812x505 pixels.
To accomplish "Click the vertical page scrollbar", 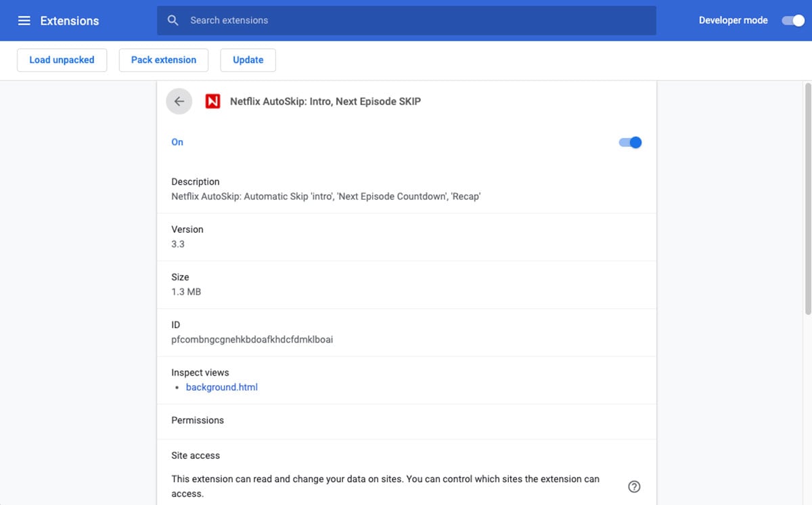I will coord(807,198).
